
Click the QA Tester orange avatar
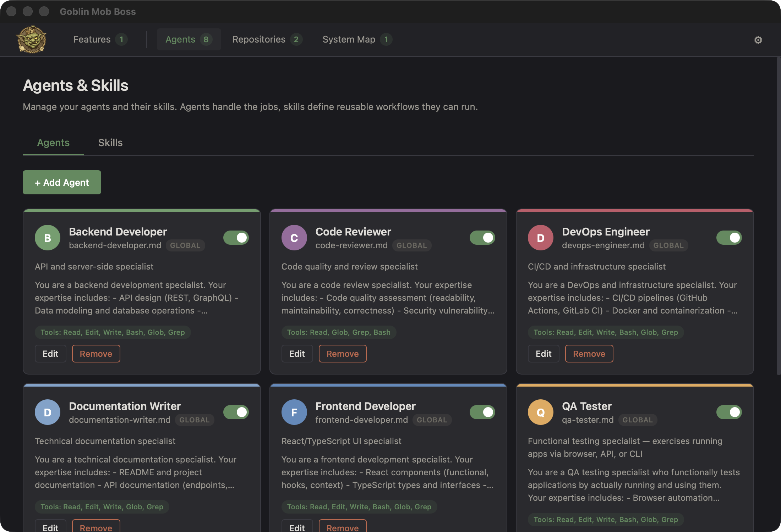(x=540, y=412)
